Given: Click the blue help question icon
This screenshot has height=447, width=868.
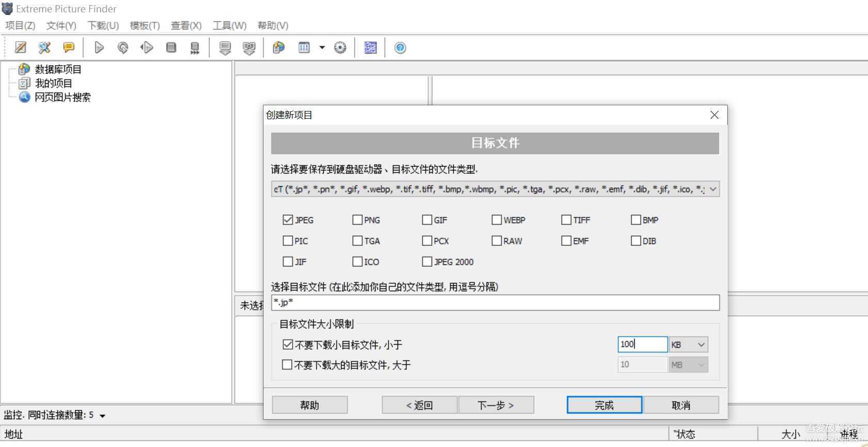Looking at the screenshot, I should pyautogui.click(x=400, y=47).
